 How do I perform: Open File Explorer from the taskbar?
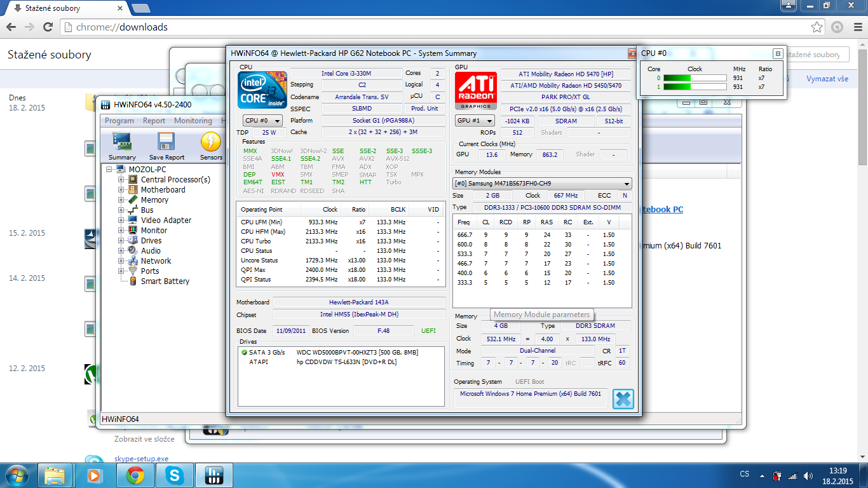[55, 475]
